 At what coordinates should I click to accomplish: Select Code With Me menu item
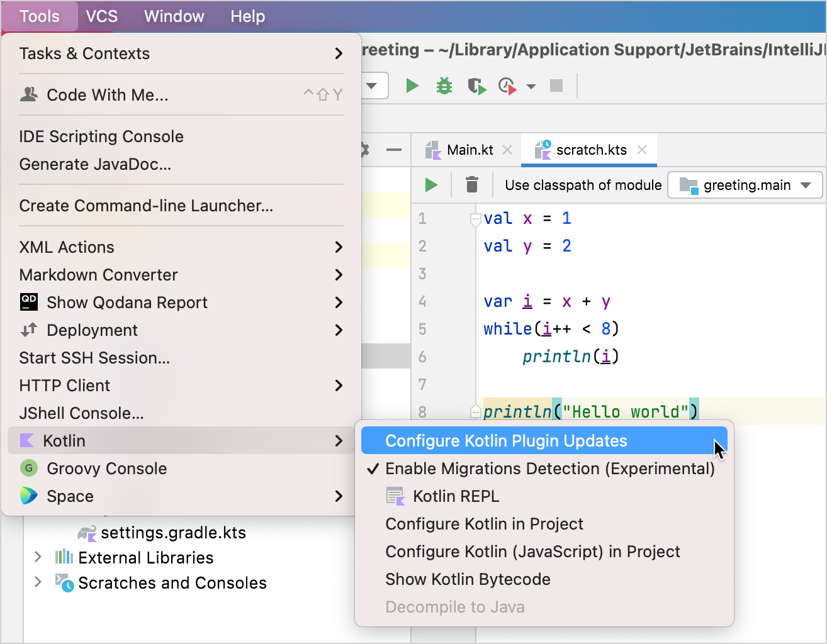(181, 95)
